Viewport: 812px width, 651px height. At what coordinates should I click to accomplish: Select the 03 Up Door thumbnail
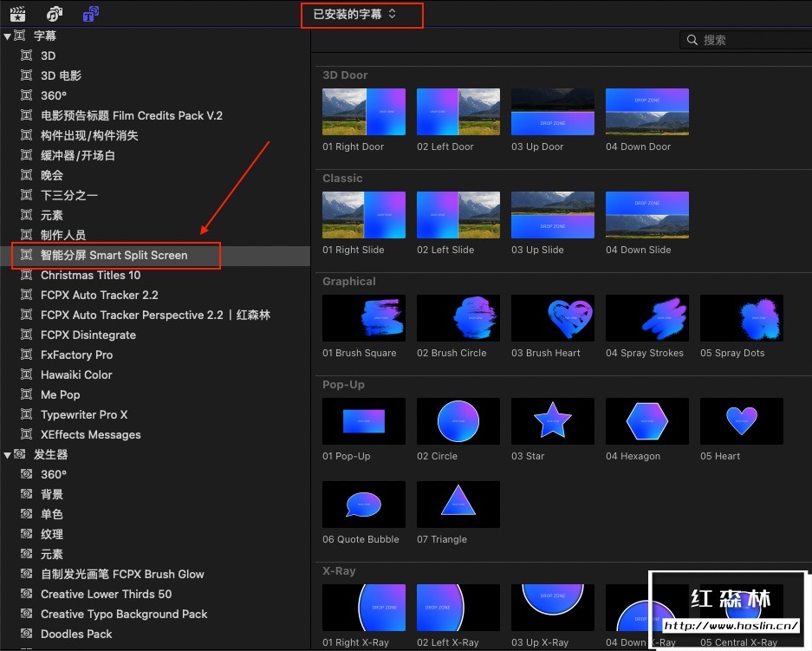(x=553, y=112)
